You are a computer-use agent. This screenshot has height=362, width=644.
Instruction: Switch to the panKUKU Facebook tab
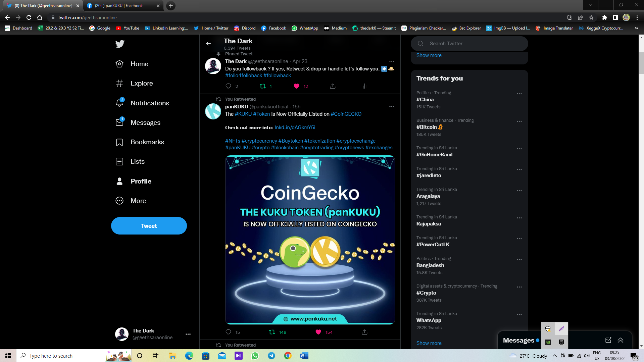coord(122,6)
